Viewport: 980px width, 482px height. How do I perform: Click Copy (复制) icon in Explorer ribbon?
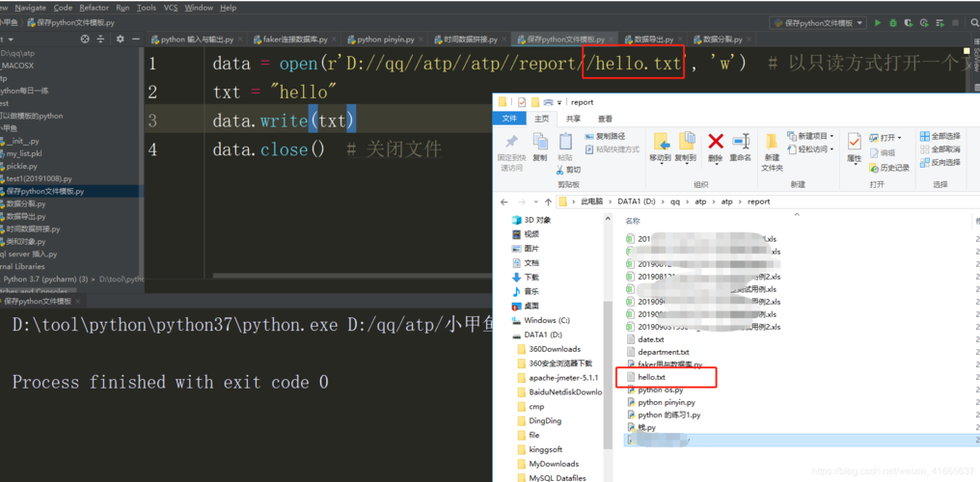pyautogui.click(x=540, y=147)
